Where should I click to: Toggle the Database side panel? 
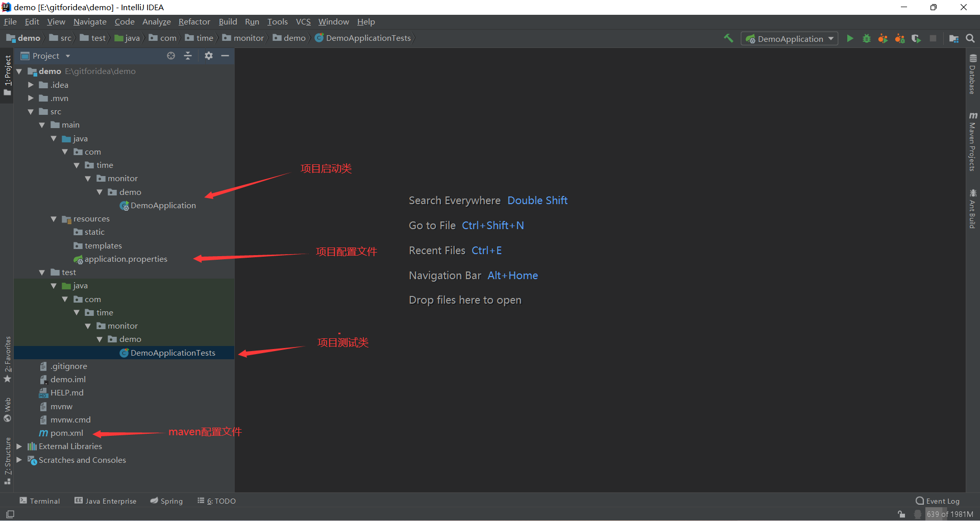tap(973, 74)
